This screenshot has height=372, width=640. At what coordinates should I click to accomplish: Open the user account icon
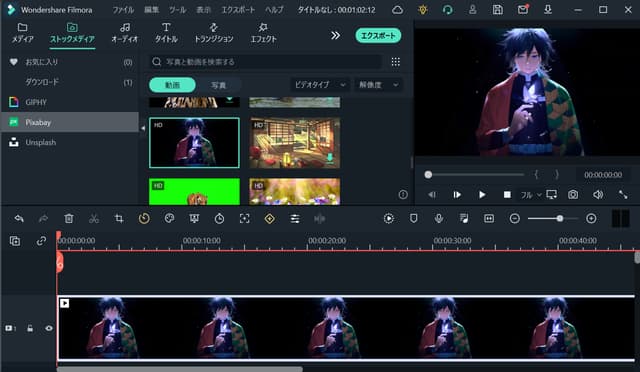pyautogui.click(x=473, y=10)
